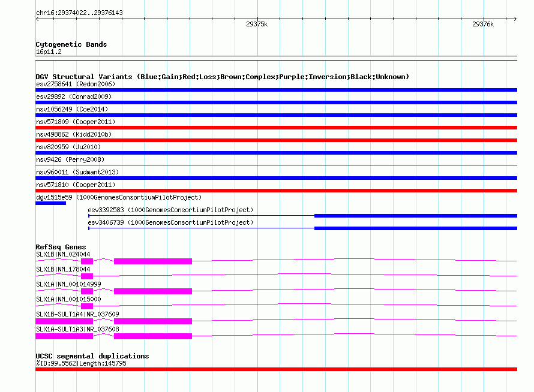Image resolution: width=534 pixels, height=392 pixels.
Task: Click the large exon of SLX1A|NM_001014999
Action: pyautogui.click(x=153, y=291)
